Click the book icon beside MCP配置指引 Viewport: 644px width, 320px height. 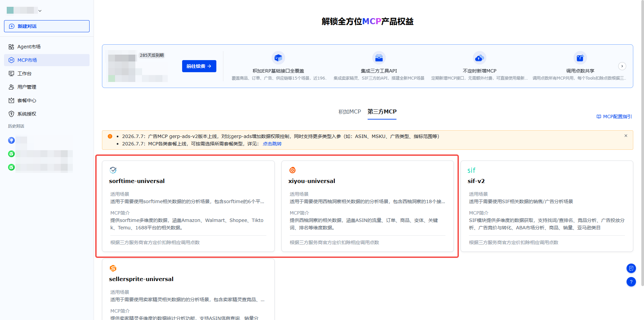coord(599,117)
